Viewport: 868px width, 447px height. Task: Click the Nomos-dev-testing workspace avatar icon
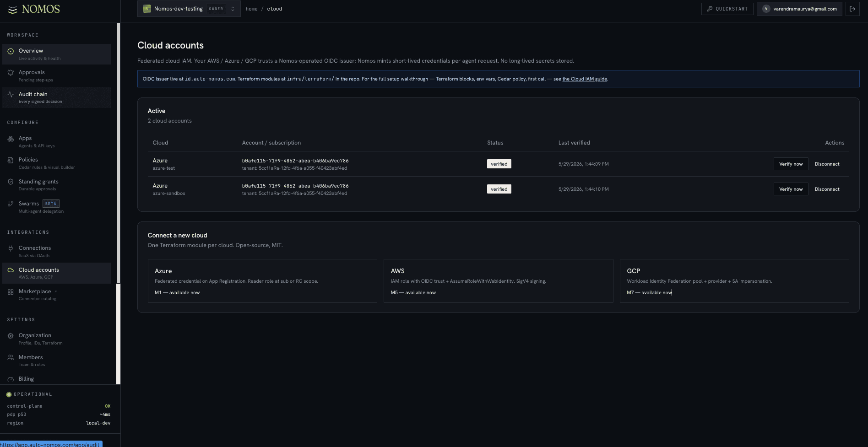point(147,9)
